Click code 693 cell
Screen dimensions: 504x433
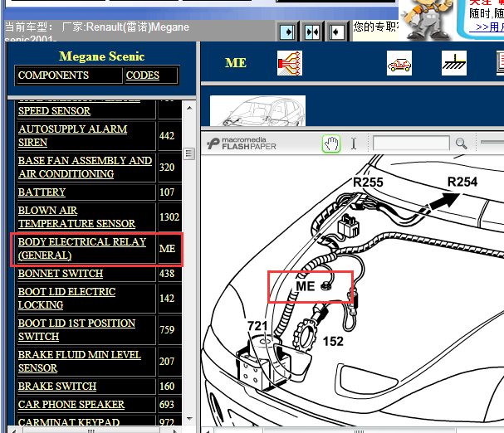point(169,405)
